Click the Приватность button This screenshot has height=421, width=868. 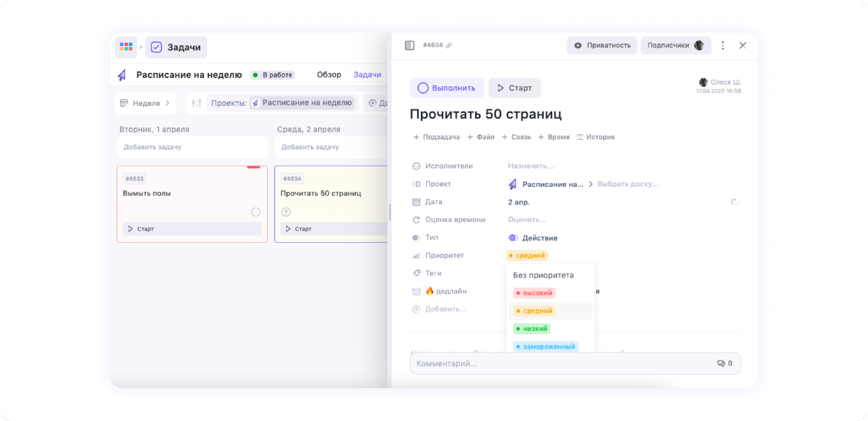(601, 46)
